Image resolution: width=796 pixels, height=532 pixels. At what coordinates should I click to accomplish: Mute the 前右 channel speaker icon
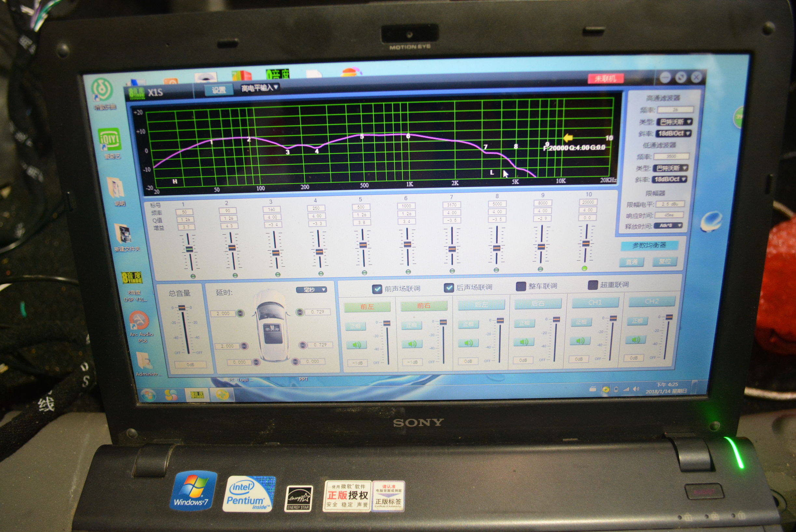pyautogui.click(x=412, y=344)
